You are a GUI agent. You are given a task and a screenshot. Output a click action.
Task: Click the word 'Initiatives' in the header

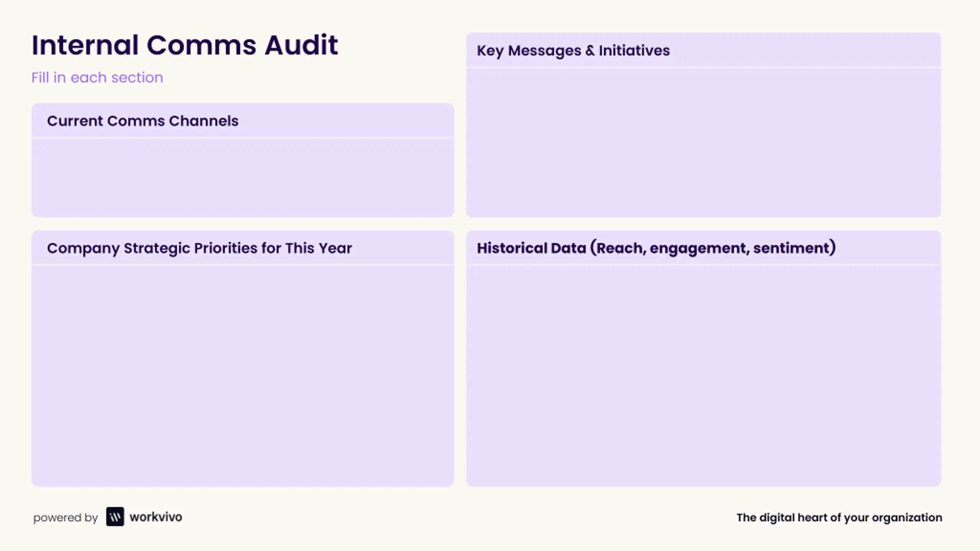click(634, 50)
